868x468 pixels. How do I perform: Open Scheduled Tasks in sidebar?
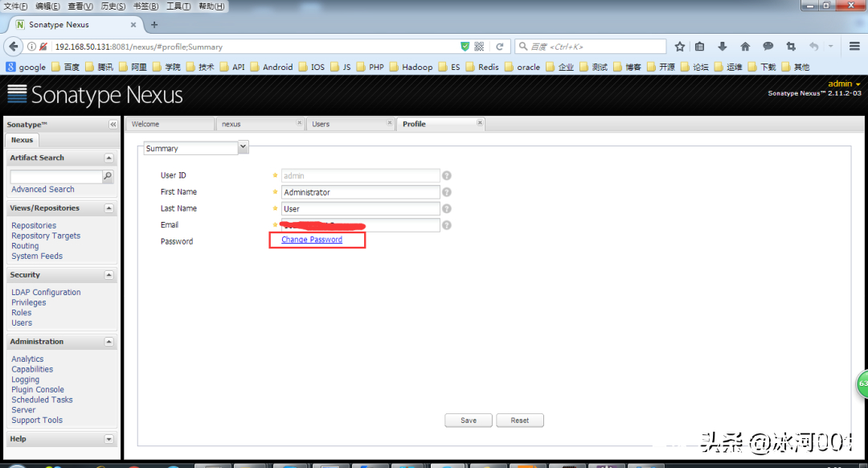[x=42, y=400]
